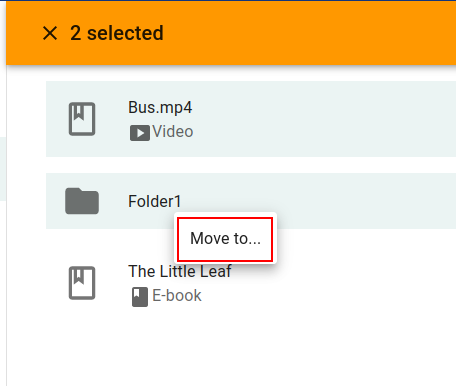Click the Bus.mp4 file name
Screen dimensions: 456x386
click(x=160, y=107)
